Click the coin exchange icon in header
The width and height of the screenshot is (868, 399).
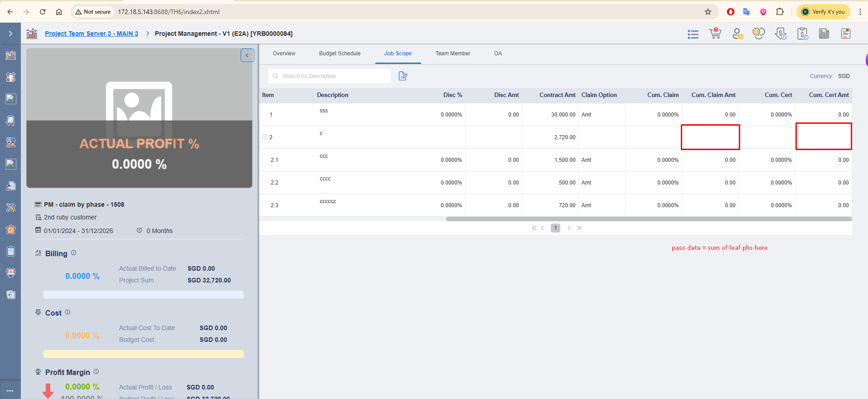click(759, 34)
